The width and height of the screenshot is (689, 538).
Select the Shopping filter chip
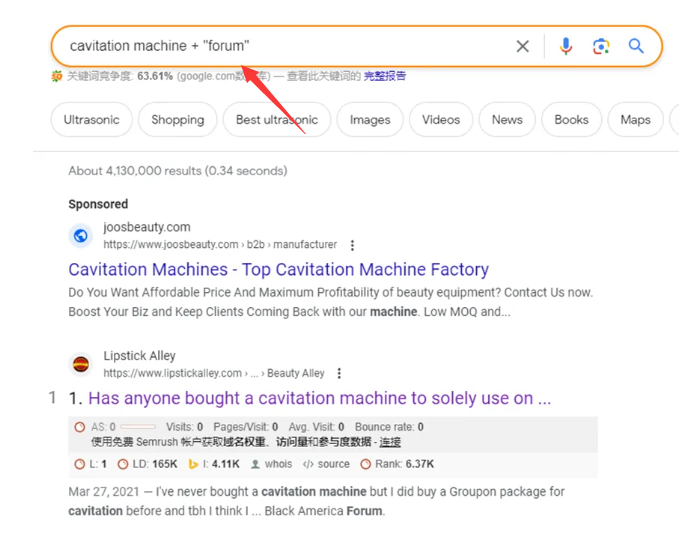(178, 120)
